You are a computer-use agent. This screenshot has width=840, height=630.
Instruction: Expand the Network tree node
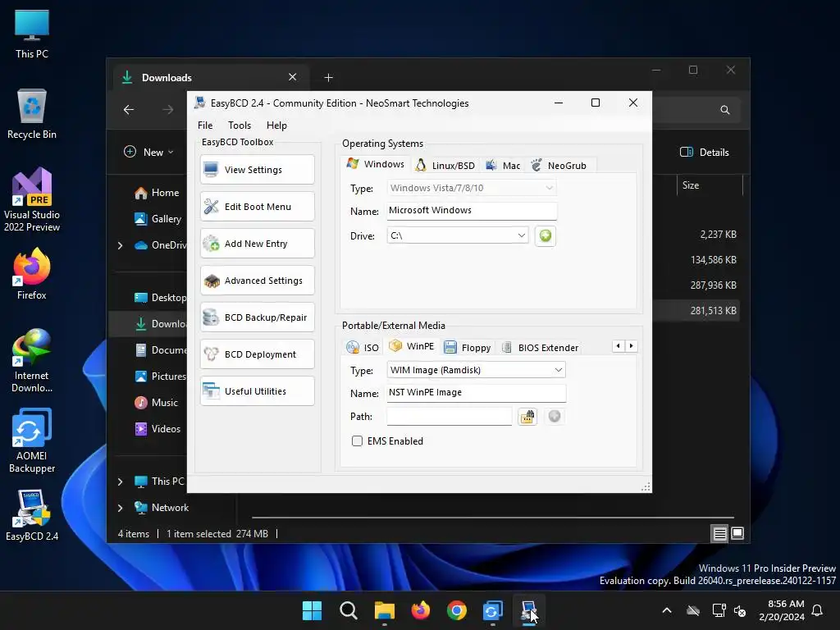120,508
